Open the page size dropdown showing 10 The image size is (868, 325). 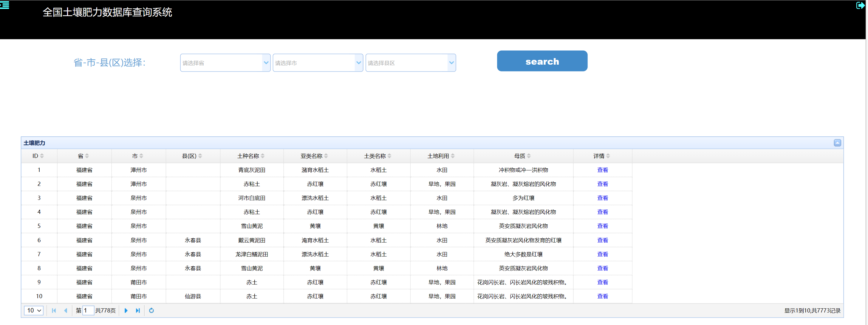[34, 310]
